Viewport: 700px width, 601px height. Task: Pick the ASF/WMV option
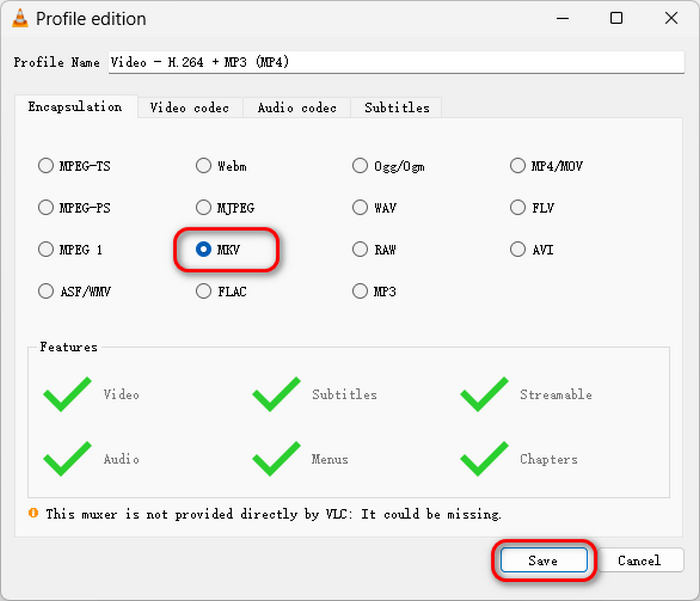pos(75,291)
